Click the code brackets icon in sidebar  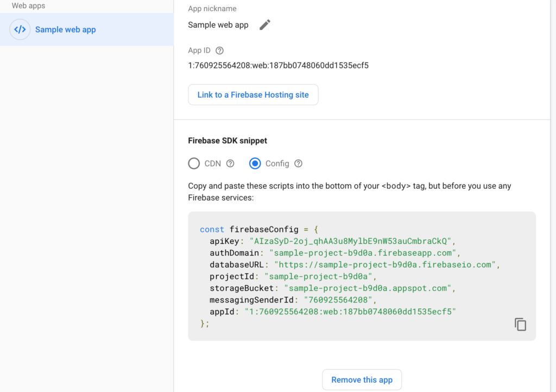[x=20, y=30]
